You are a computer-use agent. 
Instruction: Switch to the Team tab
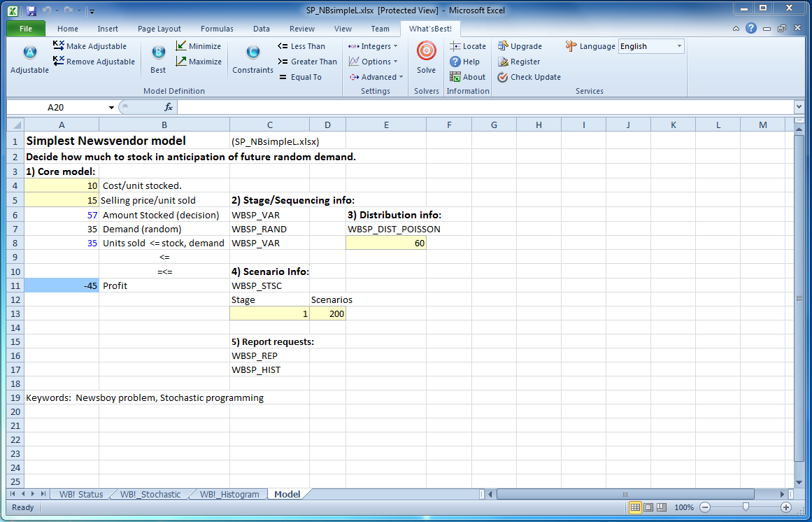pos(380,29)
